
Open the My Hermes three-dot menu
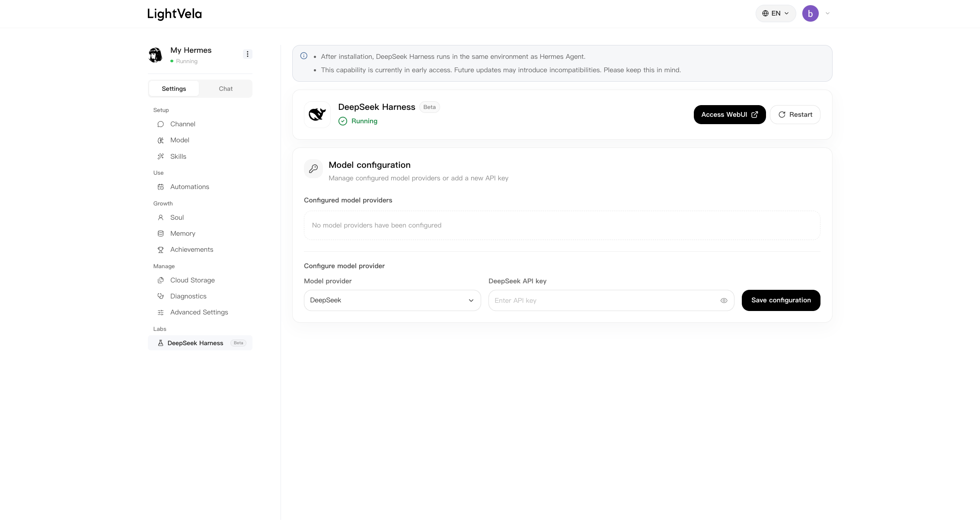point(247,54)
